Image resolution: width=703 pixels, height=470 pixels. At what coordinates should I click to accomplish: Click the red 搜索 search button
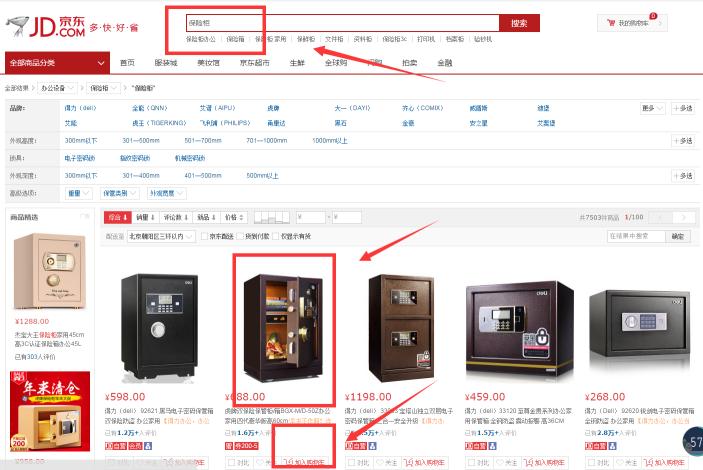point(519,23)
